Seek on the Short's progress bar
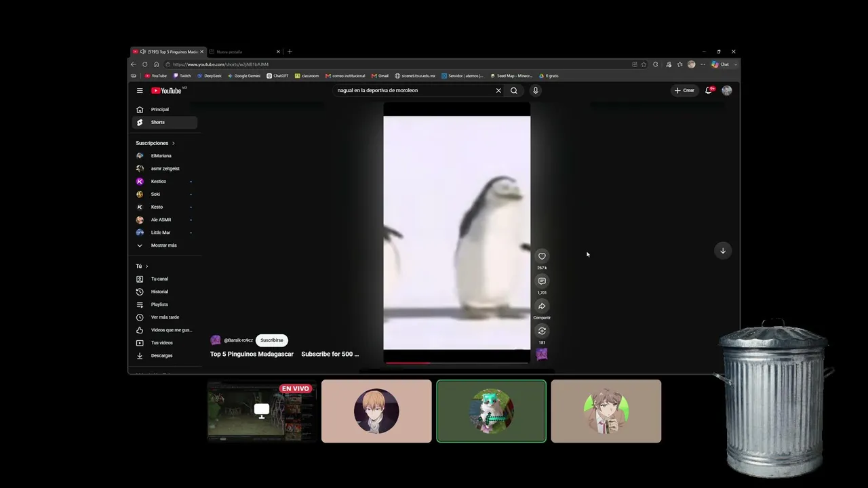The image size is (868, 488). click(x=457, y=363)
